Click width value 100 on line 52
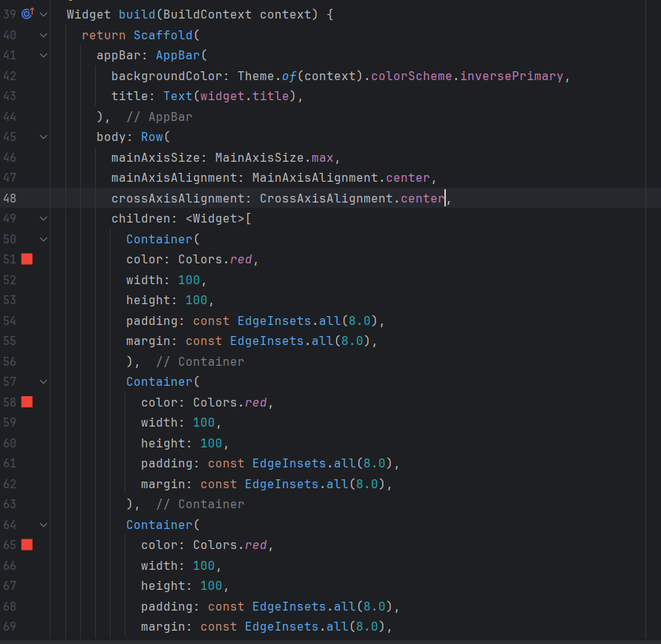 click(189, 280)
